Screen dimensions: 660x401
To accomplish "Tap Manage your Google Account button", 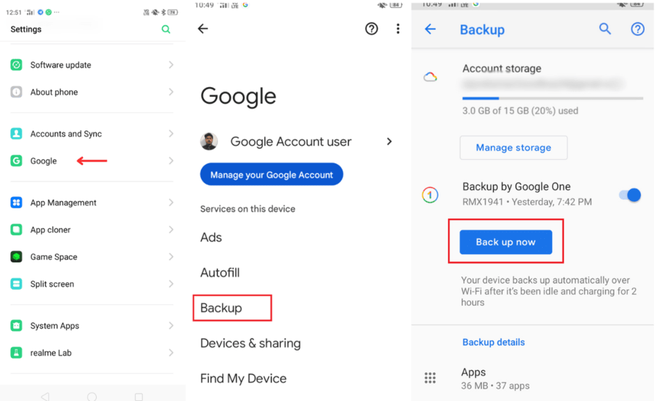I will coord(272,175).
